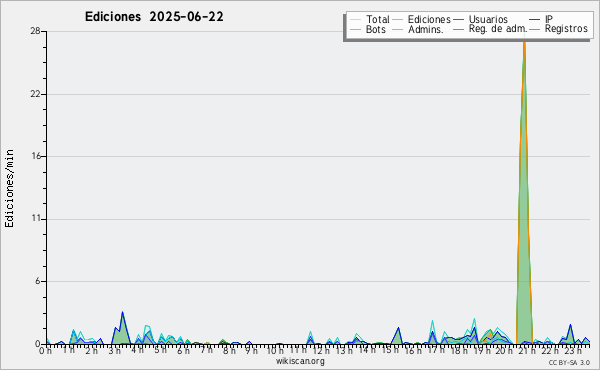This screenshot has width=600, height=370.
Task: Select the Admins. legend label
Action: pos(426,29)
